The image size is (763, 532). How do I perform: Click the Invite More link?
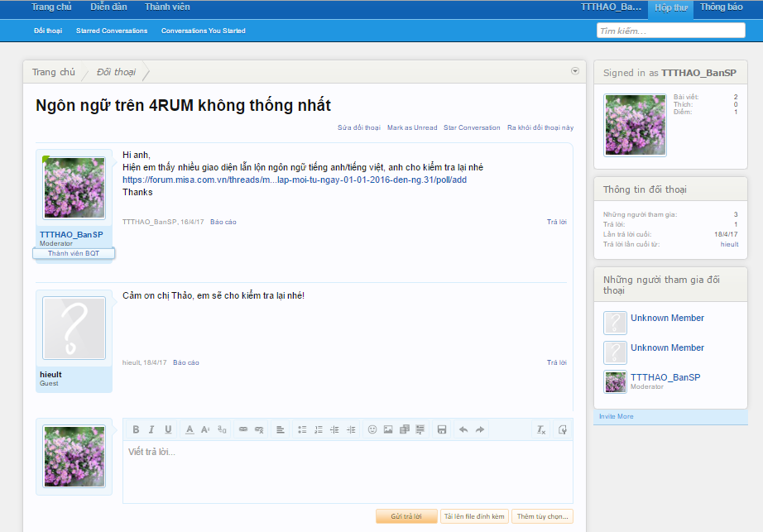click(617, 416)
